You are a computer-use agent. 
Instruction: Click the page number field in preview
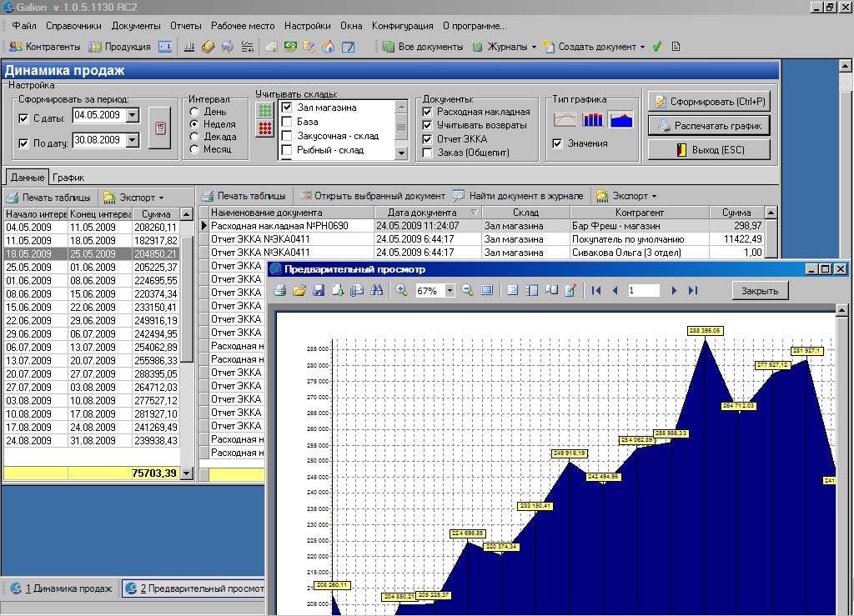[x=643, y=291]
